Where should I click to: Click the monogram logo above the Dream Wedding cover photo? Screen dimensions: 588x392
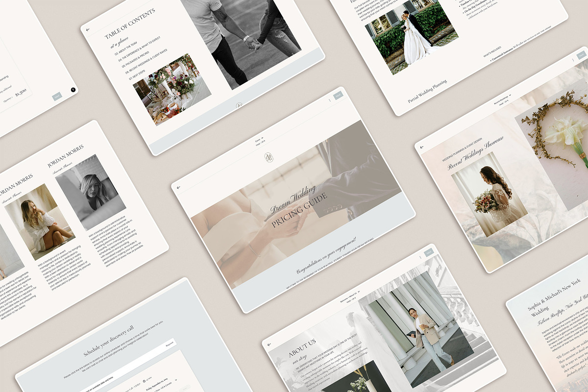[269, 157]
